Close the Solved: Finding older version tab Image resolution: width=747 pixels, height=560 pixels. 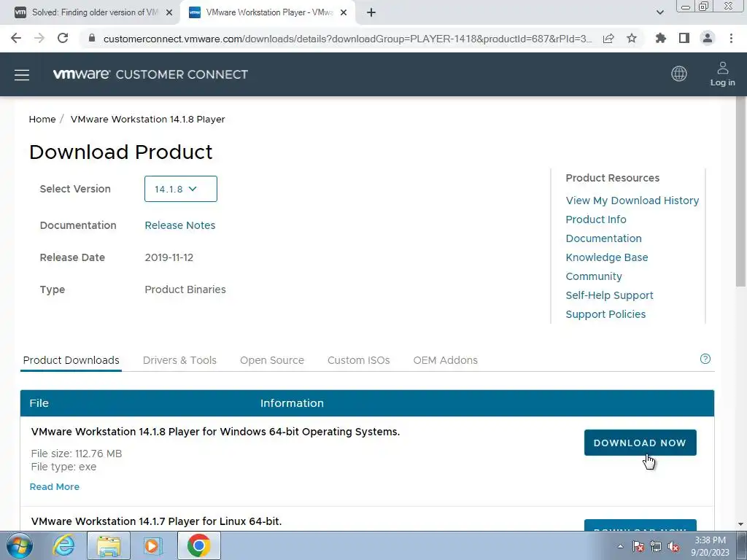click(x=169, y=13)
